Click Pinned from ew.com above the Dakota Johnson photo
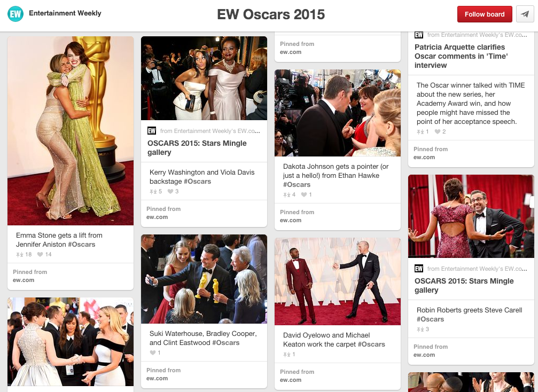538x392 pixels. point(297,48)
